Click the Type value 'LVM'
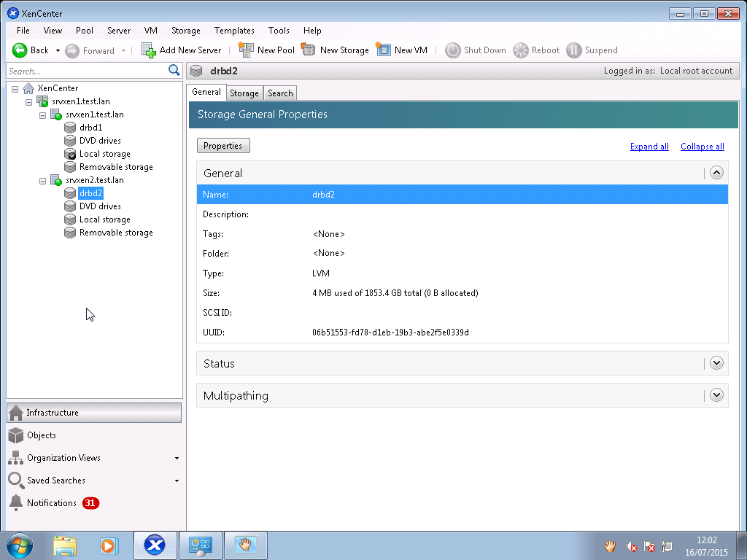This screenshot has height=560, width=747. pos(321,273)
